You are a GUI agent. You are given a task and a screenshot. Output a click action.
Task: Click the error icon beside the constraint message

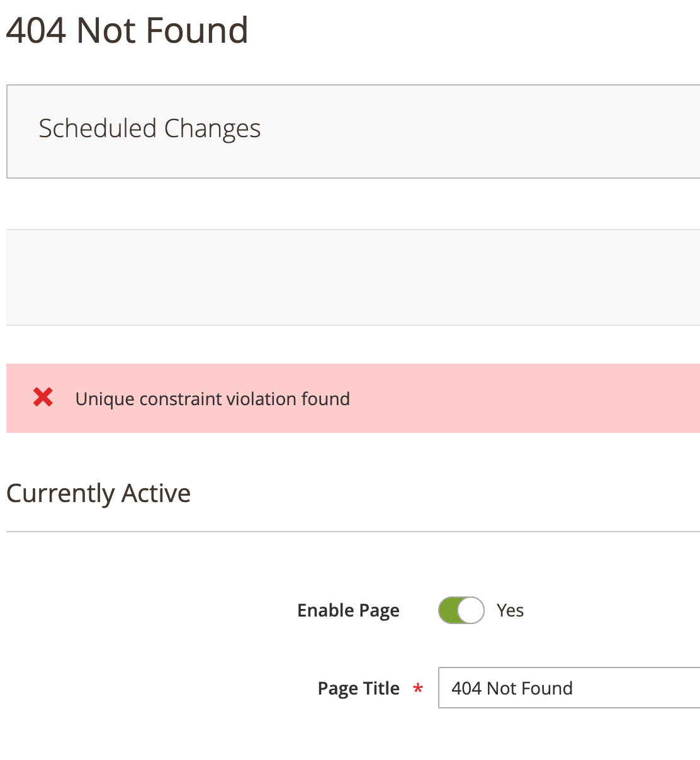coord(43,396)
